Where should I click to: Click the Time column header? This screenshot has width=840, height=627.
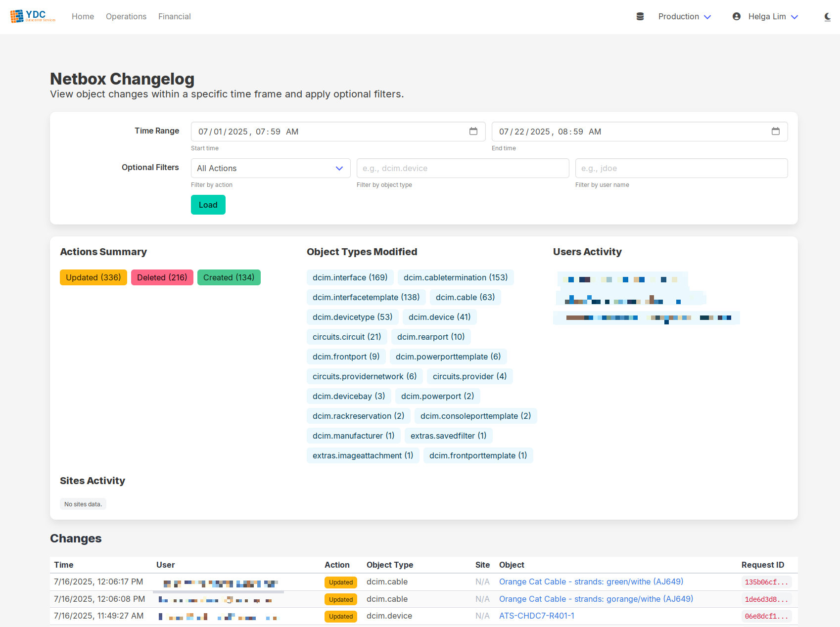click(x=64, y=565)
